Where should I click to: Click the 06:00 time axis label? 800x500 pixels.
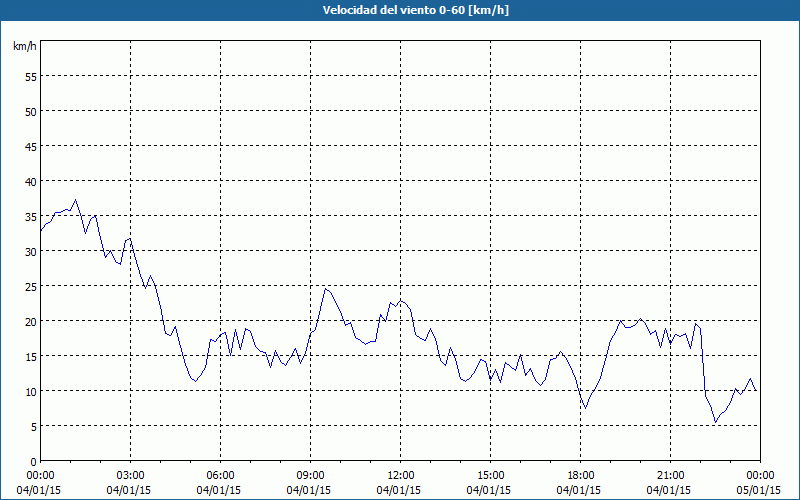tap(220, 475)
